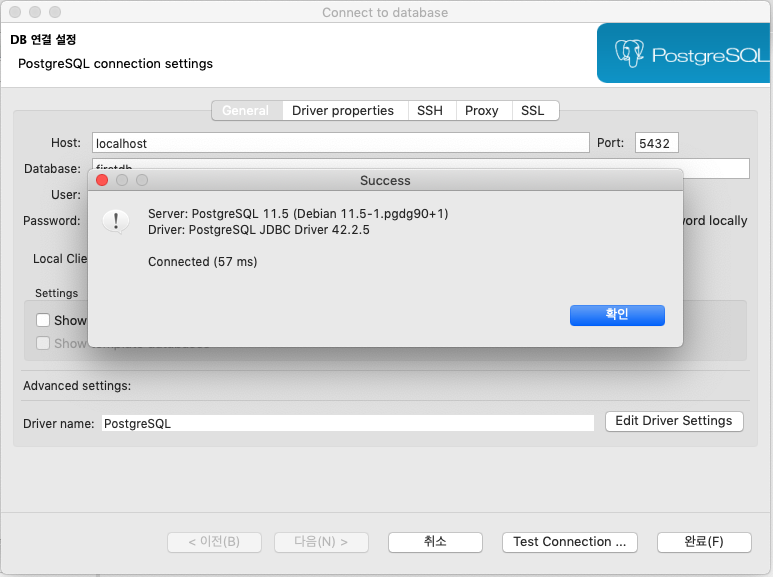Close the Success dialog with red button

[102, 180]
